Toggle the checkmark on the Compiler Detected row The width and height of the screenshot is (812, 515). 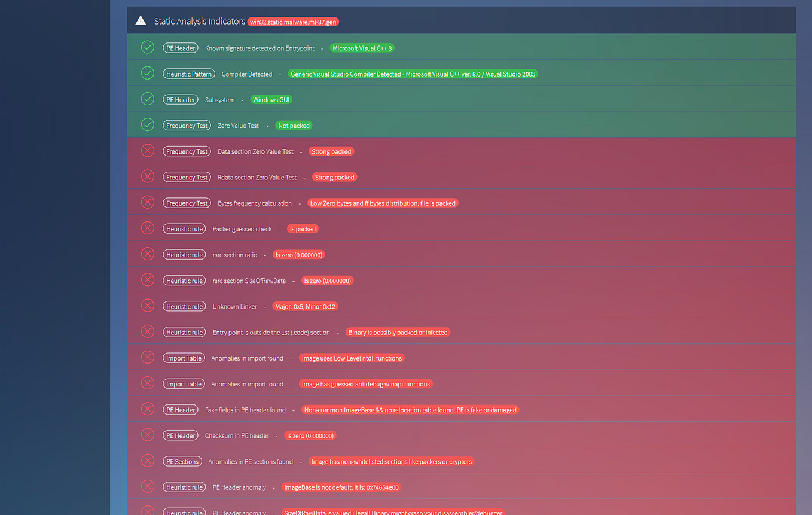click(x=148, y=73)
